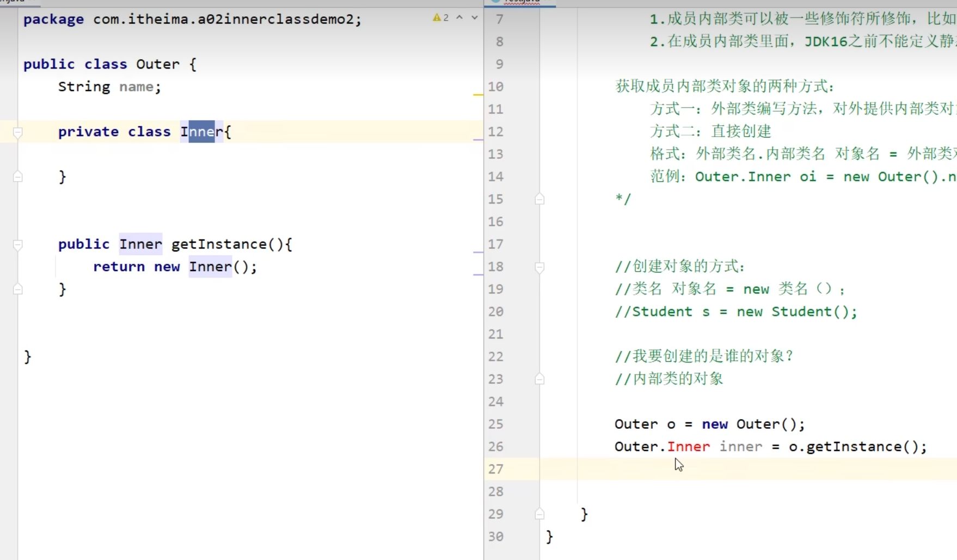The height and width of the screenshot is (560, 957).
Task: Fold the line comments starting at line 18
Action: 539,267
